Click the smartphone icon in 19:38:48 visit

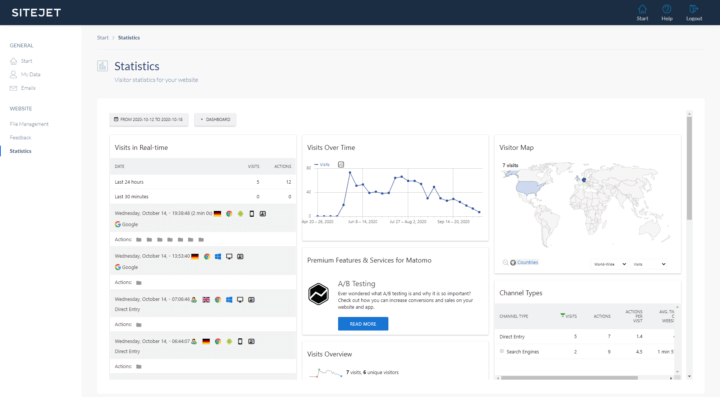point(252,213)
